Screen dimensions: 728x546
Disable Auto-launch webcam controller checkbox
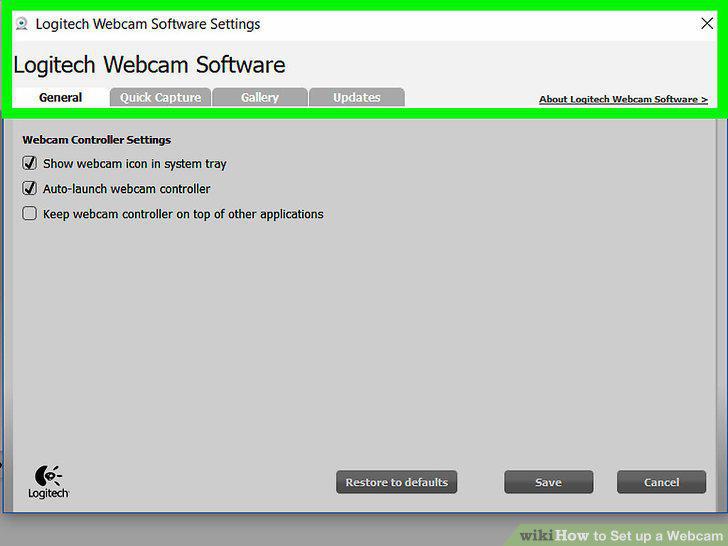(x=29, y=188)
